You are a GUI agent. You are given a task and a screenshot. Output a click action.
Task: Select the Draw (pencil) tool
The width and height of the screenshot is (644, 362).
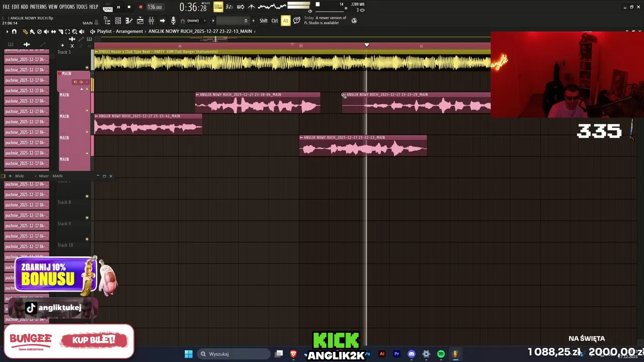25,32
